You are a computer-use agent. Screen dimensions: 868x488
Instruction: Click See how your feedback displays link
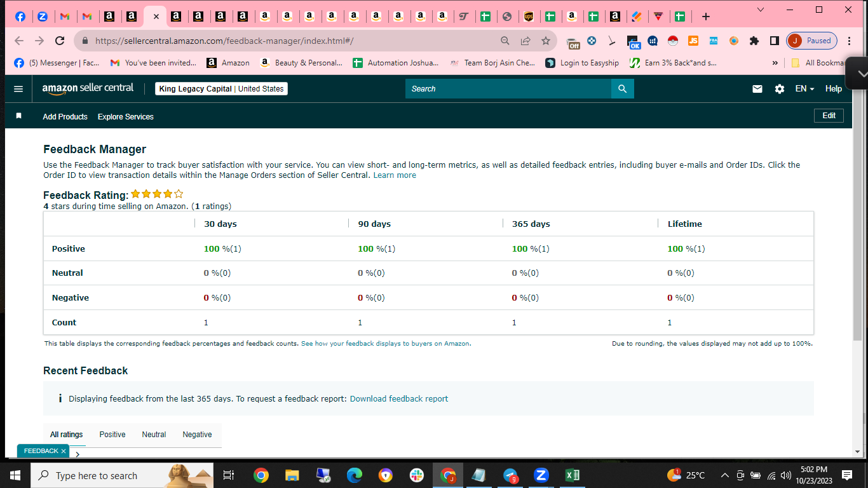point(386,344)
